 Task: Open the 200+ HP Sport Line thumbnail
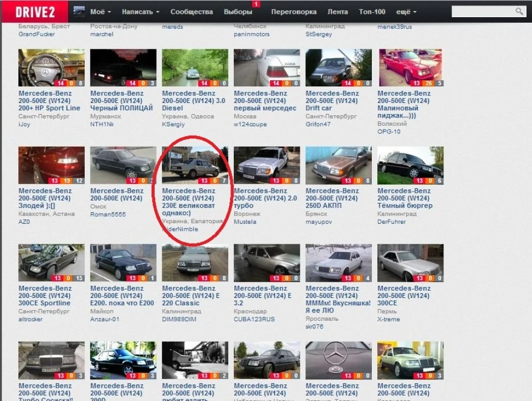click(x=52, y=68)
